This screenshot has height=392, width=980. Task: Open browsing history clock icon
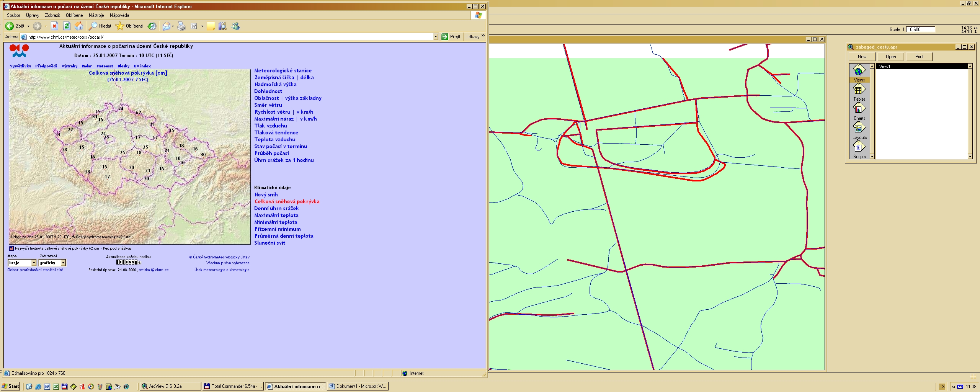coord(152,26)
